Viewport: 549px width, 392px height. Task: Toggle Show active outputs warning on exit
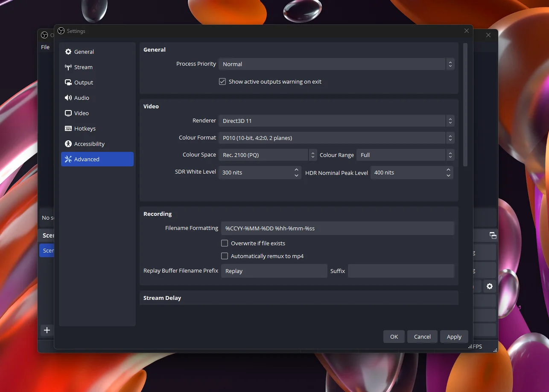pyautogui.click(x=270, y=81)
